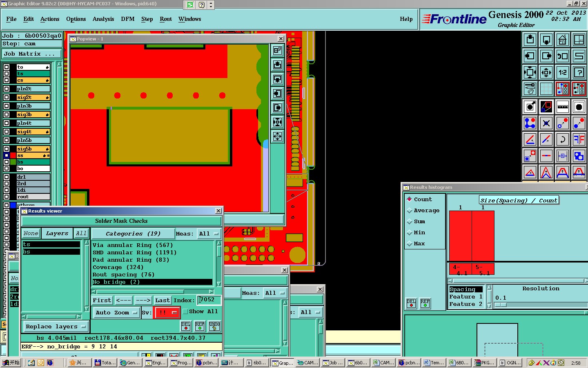Open the Rout menu

coord(166,19)
